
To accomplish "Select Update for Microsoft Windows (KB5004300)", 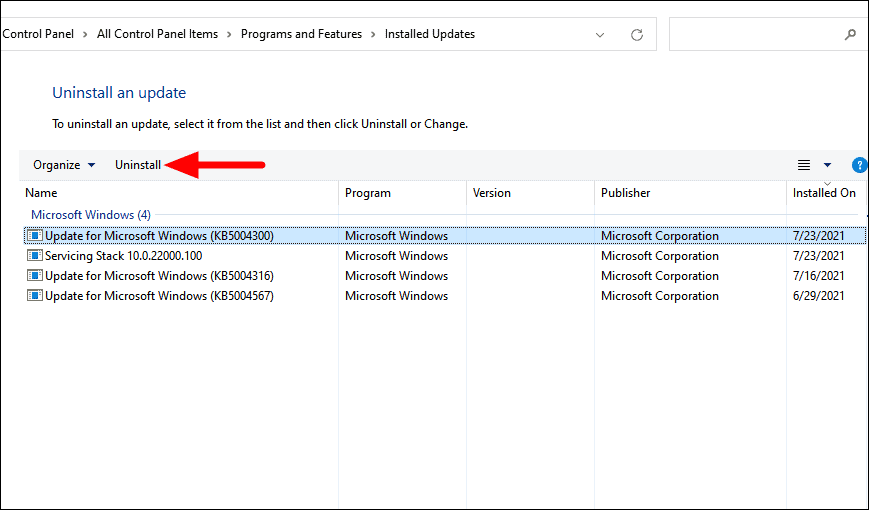I will click(x=444, y=236).
